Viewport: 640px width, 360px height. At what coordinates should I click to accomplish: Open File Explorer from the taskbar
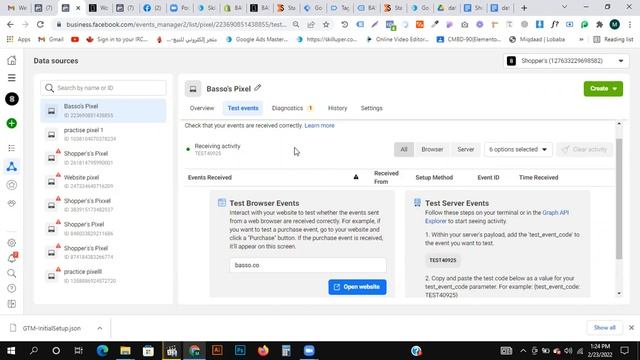click(125, 351)
